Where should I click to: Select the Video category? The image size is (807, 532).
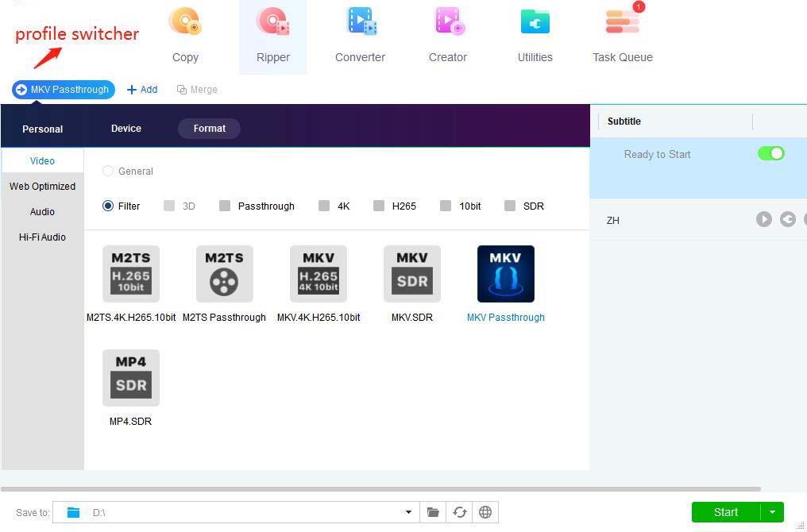(42, 161)
